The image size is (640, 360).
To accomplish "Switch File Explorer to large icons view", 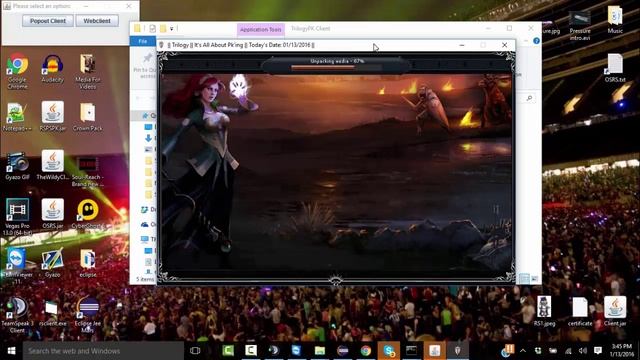I will click(x=534, y=279).
